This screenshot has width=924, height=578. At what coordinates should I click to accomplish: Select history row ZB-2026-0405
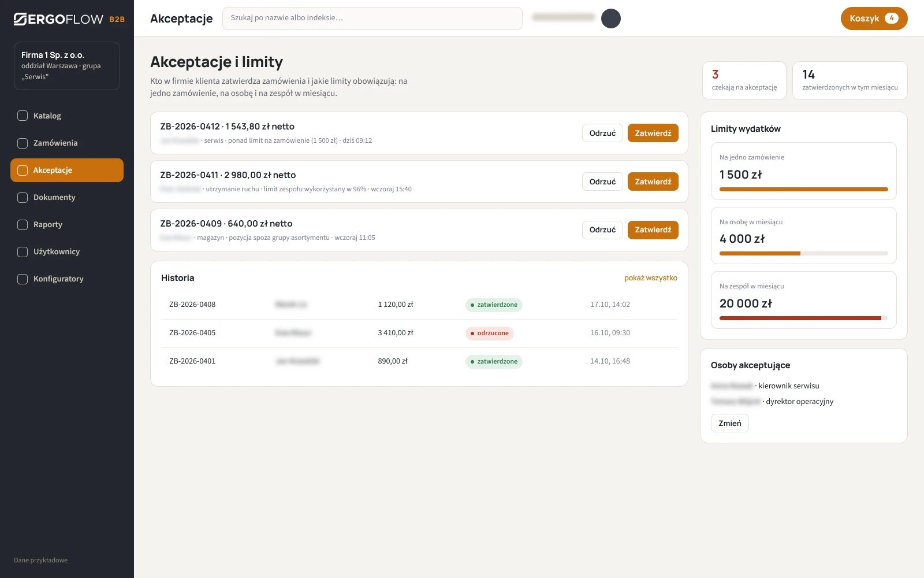click(419, 333)
